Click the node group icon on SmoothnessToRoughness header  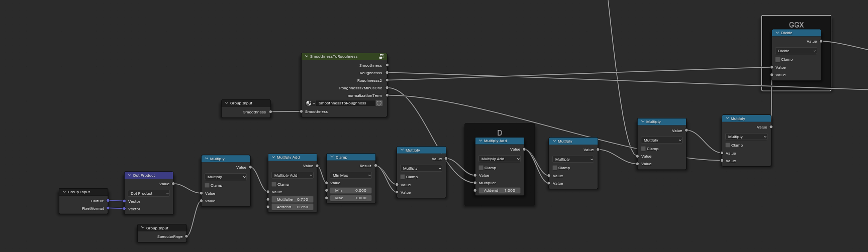tap(381, 57)
